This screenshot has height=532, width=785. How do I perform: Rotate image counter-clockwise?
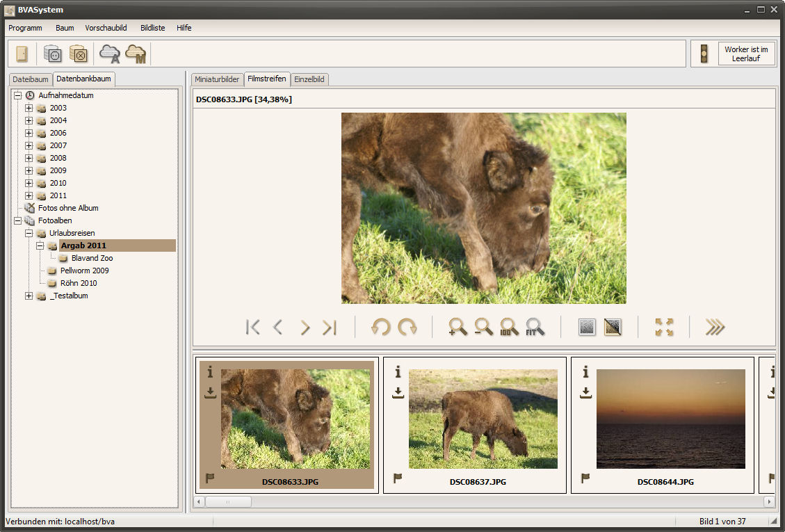[380, 328]
